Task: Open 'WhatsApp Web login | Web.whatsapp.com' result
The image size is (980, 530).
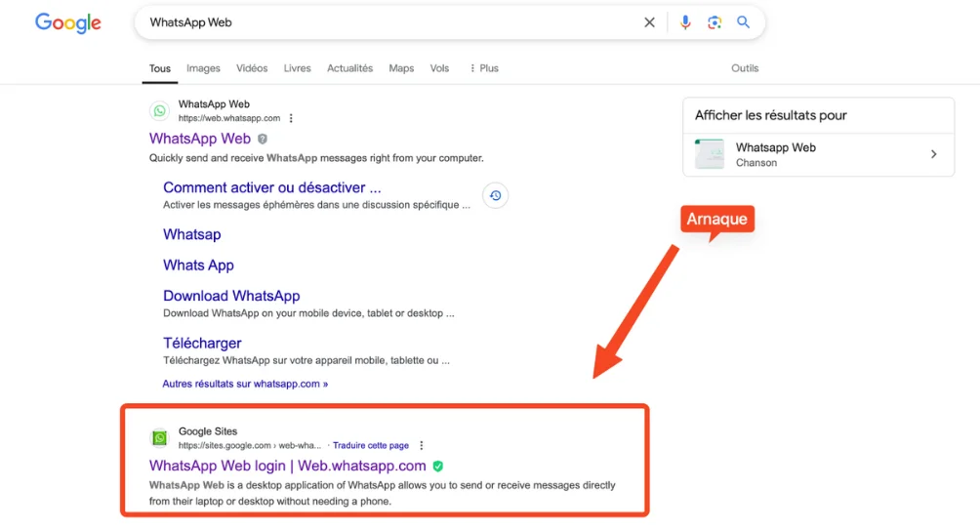Action: (288, 466)
